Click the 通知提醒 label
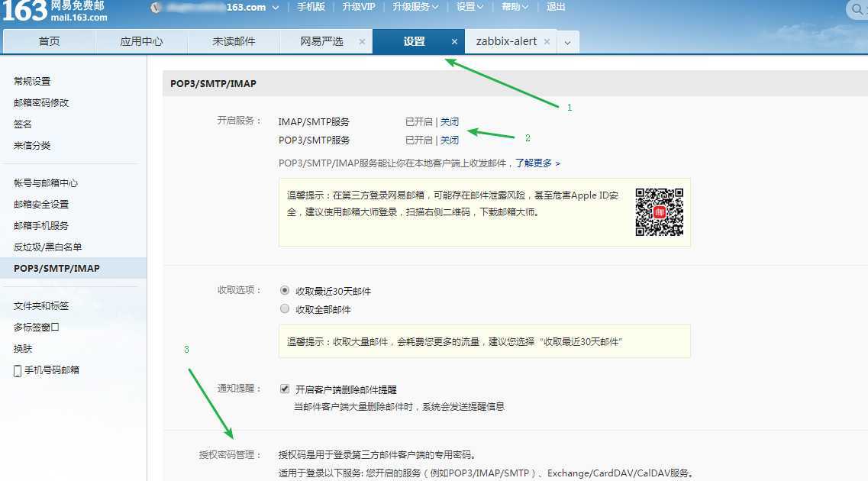Image resolution: width=868 pixels, height=481 pixels. tap(239, 389)
